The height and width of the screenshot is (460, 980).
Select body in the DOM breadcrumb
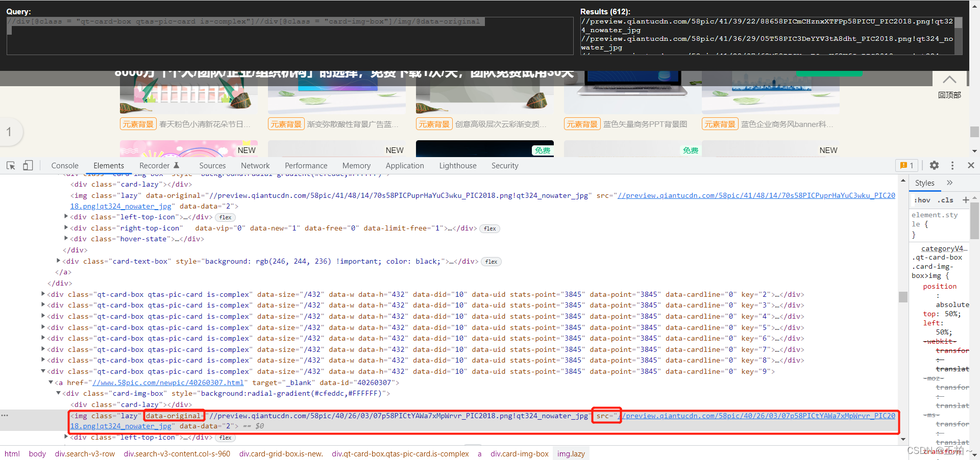(37, 453)
